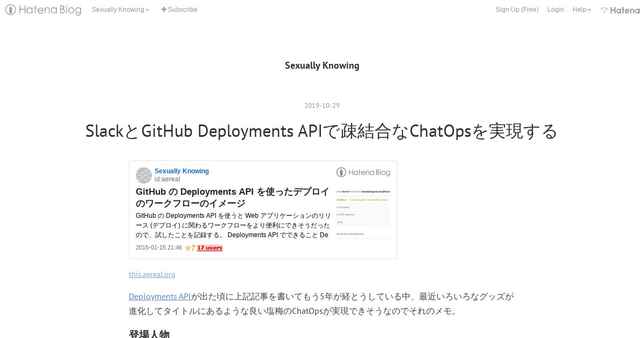This screenshot has height=338, width=644.
Task: Select the embedded article description text
Action: (232, 225)
